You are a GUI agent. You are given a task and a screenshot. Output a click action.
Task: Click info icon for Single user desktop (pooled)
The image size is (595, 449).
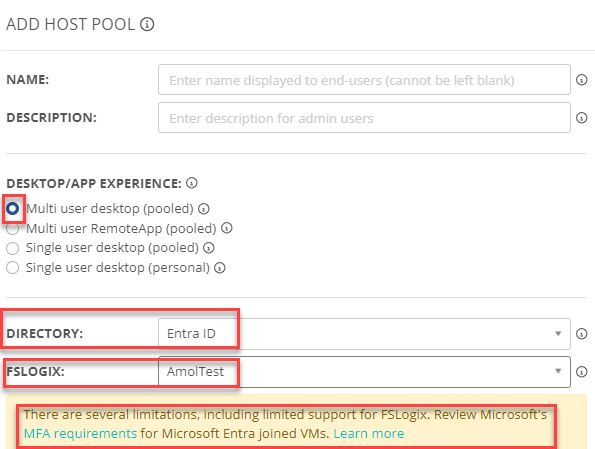[209, 248]
